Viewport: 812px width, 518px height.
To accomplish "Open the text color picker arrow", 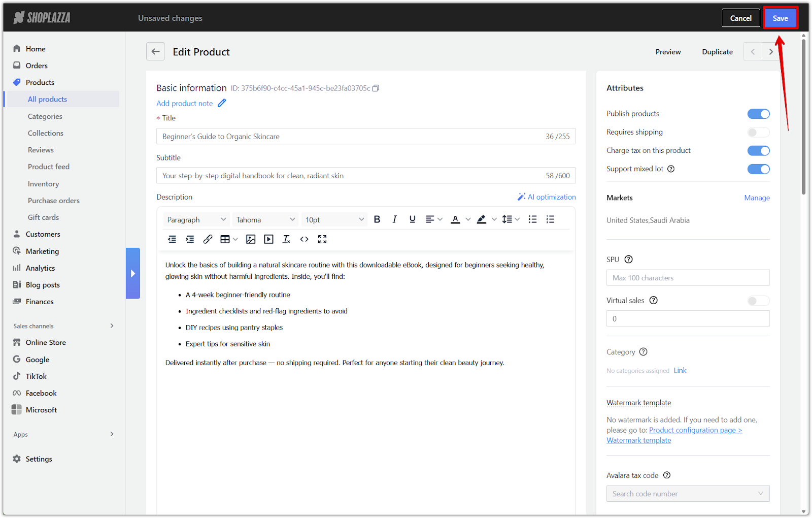I will point(468,219).
